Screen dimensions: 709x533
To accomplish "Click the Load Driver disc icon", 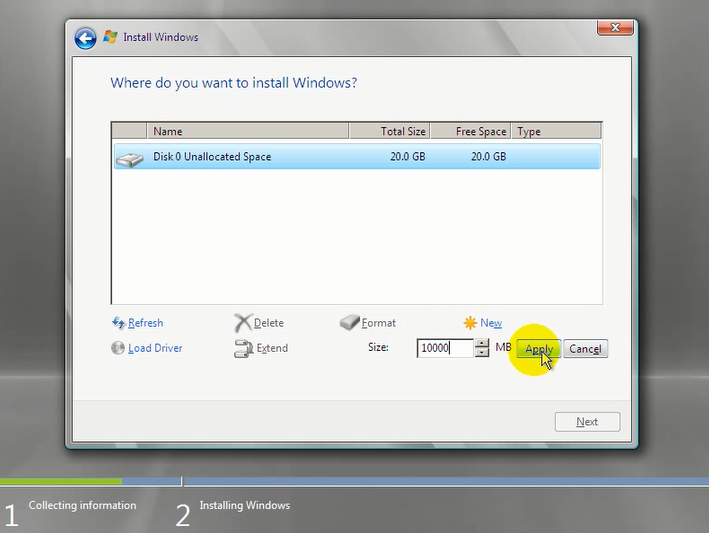I will point(118,348).
